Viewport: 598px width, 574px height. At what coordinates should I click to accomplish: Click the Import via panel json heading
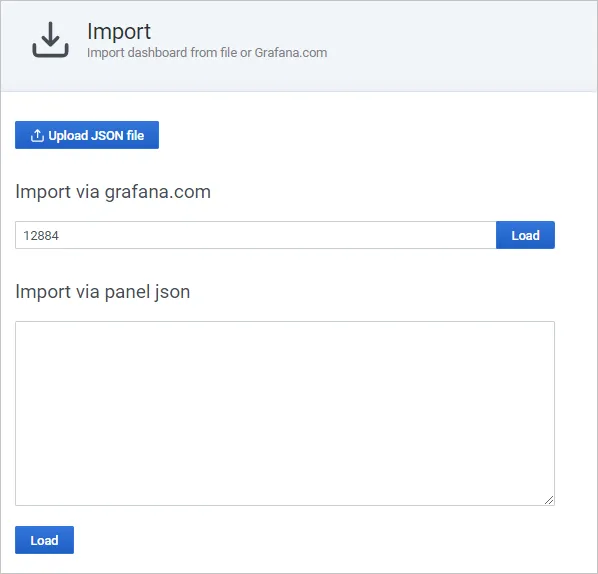[x=103, y=292]
